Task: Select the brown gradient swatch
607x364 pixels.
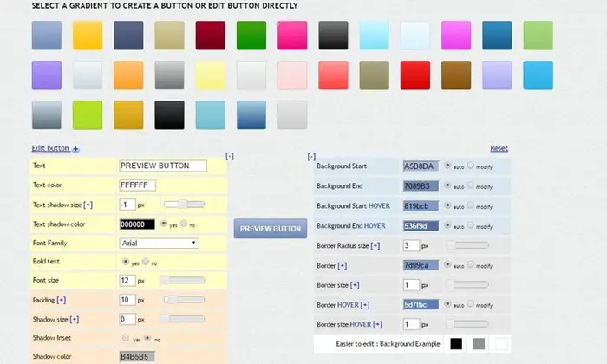Action: point(456,75)
